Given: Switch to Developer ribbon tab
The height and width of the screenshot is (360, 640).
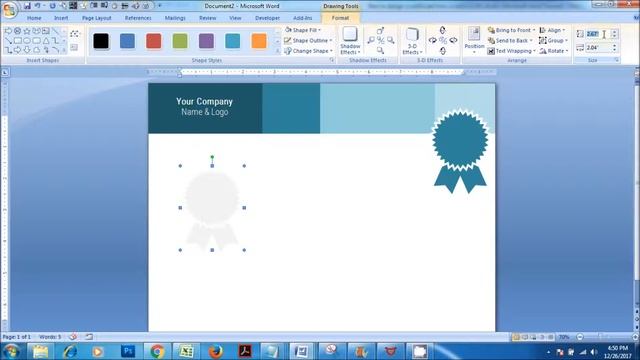Looking at the screenshot, I should (x=267, y=18).
